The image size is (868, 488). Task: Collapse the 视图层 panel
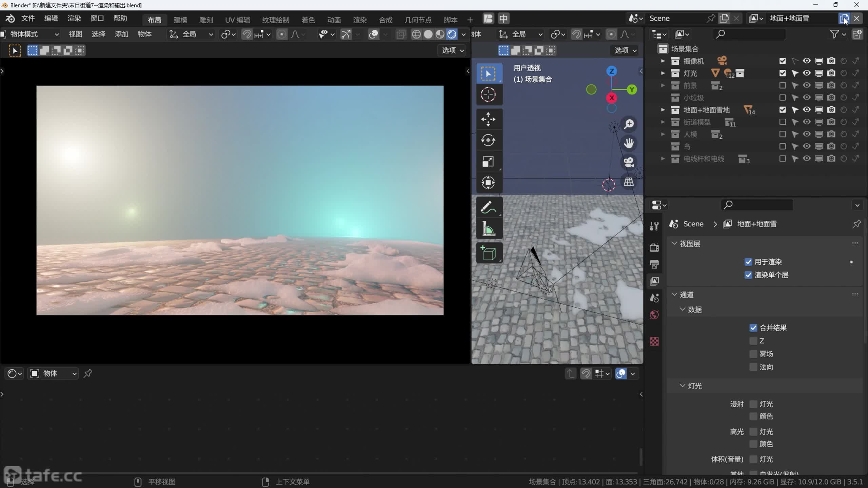(674, 244)
